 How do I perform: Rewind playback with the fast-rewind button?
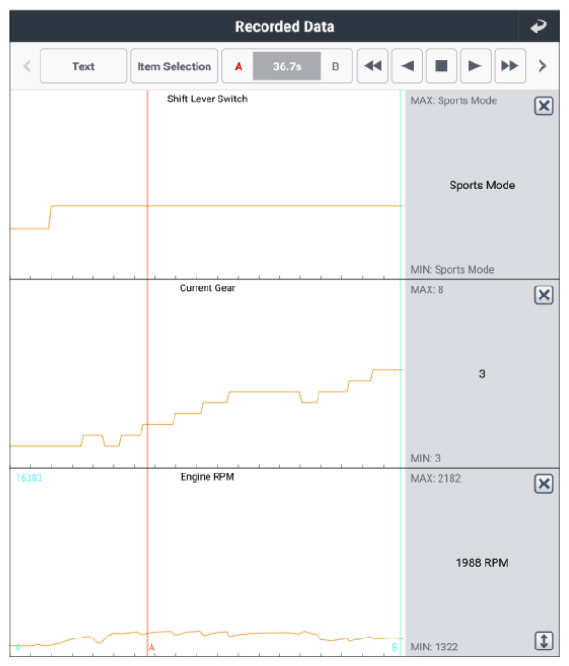point(372,66)
